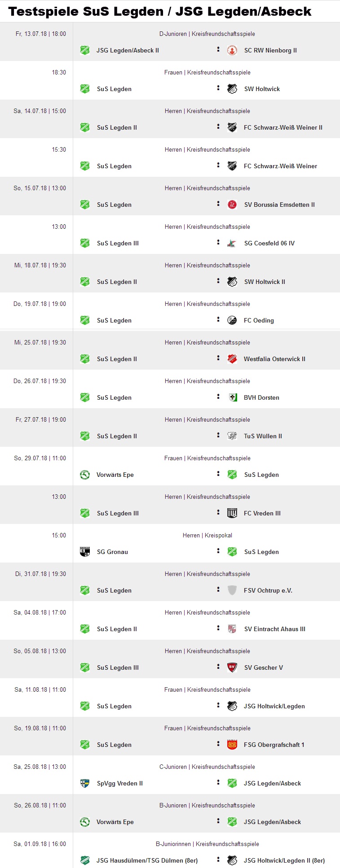Image resolution: width=340 pixels, height=868 pixels.
Task: Click the SC RW Nienborg II club crest
Action: (232, 50)
